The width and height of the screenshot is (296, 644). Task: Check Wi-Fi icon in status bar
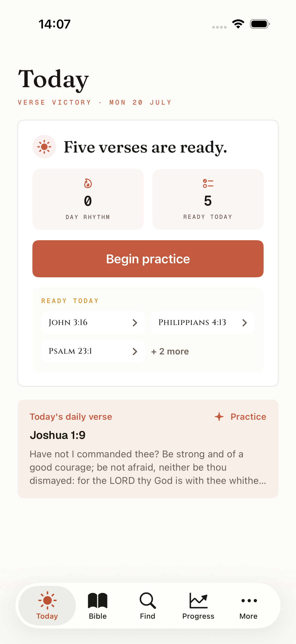coord(238,24)
